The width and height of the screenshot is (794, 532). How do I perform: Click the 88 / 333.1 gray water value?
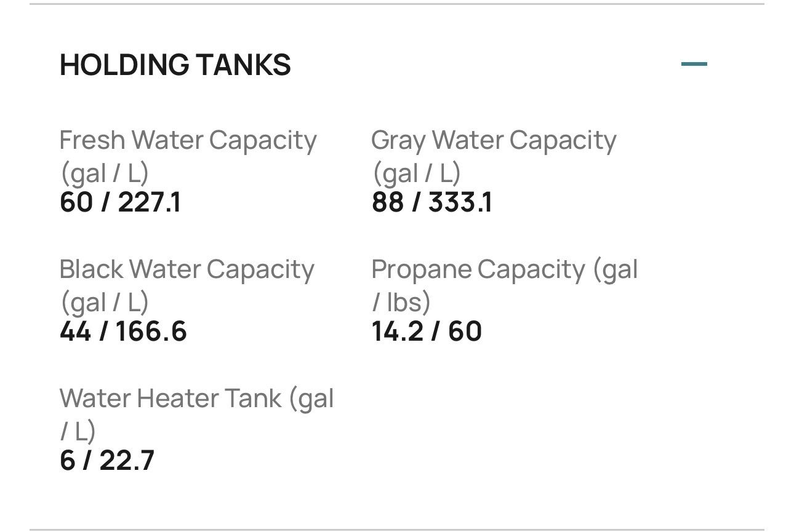point(432,203)
